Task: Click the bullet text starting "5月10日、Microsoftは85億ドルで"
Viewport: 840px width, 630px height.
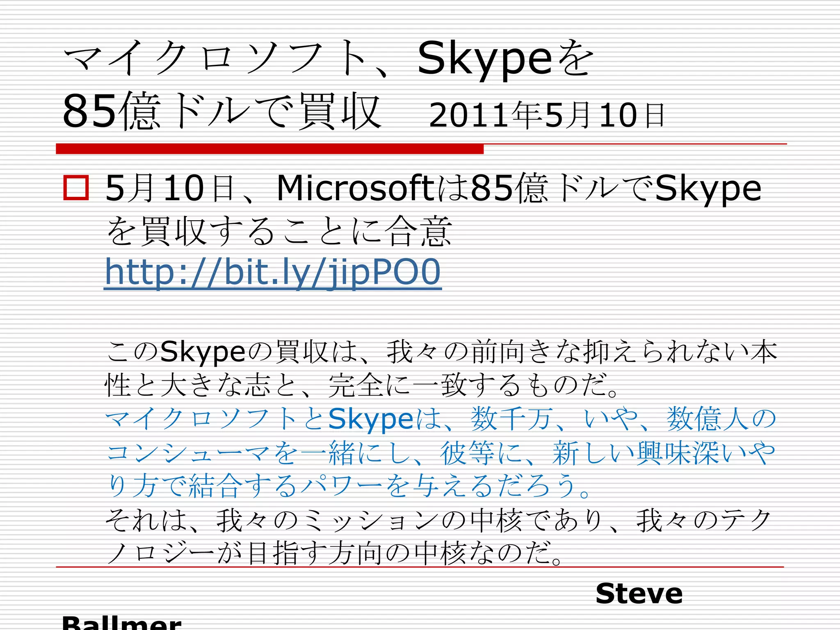Action: [433, 189]
